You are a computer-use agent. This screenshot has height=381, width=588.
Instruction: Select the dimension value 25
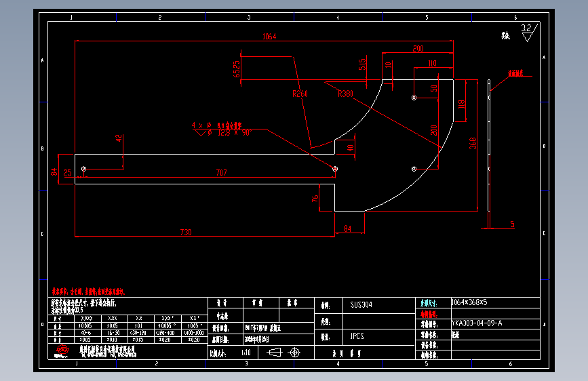click(68, 173)
